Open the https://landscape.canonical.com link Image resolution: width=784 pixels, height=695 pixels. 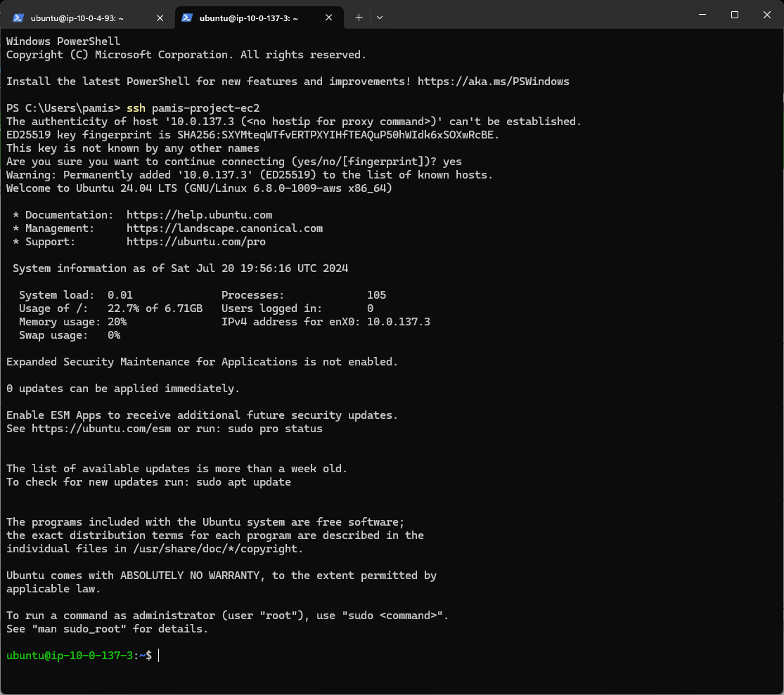click(224, 228)
